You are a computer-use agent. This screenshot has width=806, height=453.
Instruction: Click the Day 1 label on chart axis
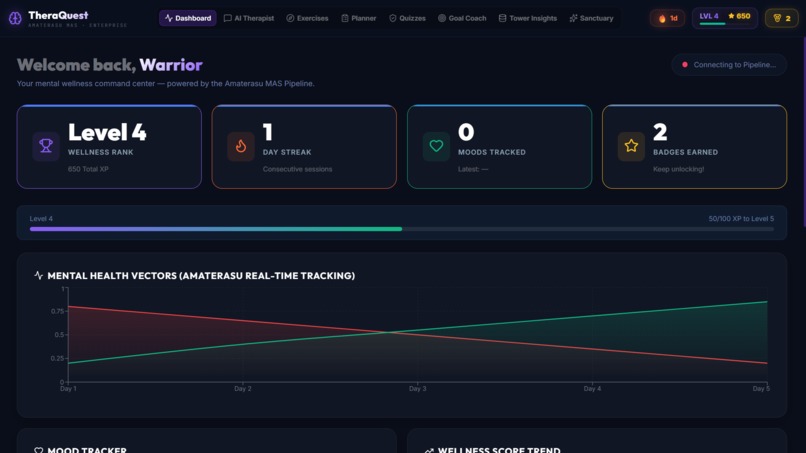pyautogui.click(x=68, y=389)
